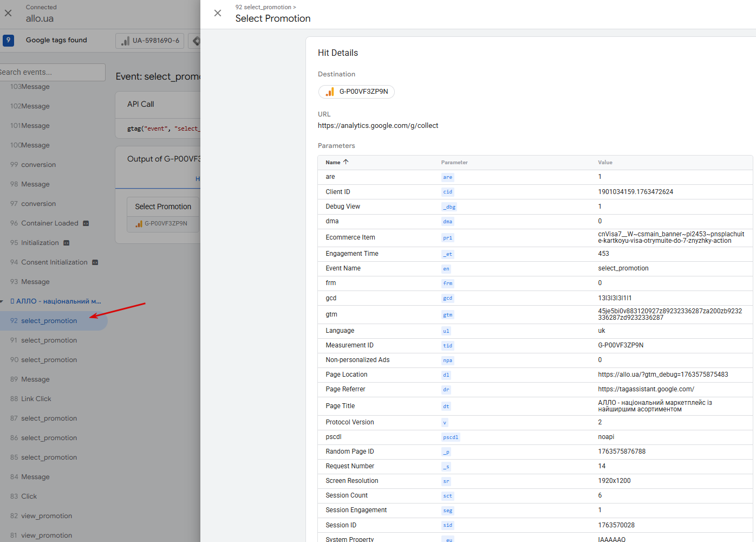Click the Measurement ID row name
Viewport: 756px width, 542px height.
point(349,345)
